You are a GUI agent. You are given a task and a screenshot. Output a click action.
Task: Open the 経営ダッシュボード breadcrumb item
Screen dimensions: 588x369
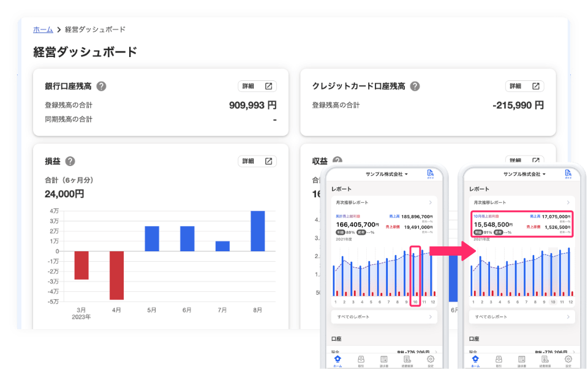(x=95, y=29)
